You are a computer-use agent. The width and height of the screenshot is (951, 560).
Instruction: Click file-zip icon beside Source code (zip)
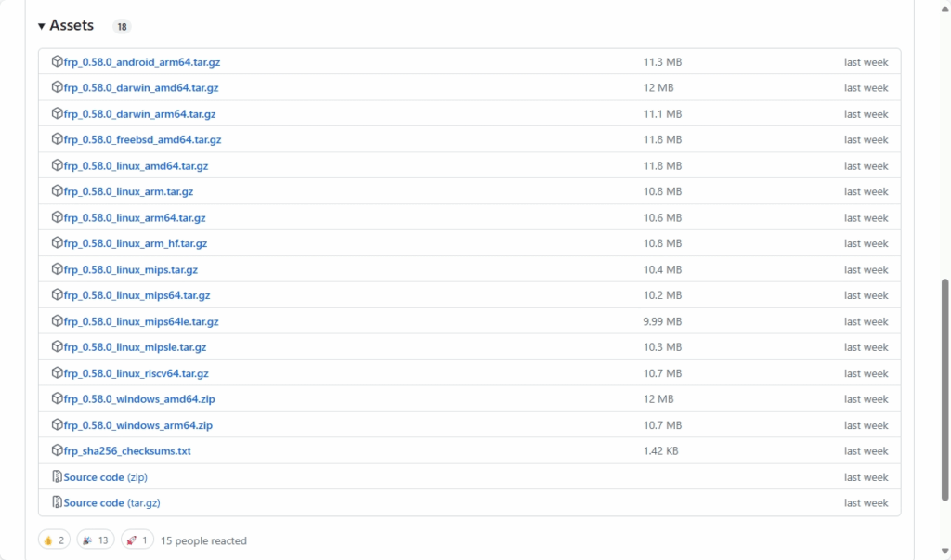click(x=58, y=477)
